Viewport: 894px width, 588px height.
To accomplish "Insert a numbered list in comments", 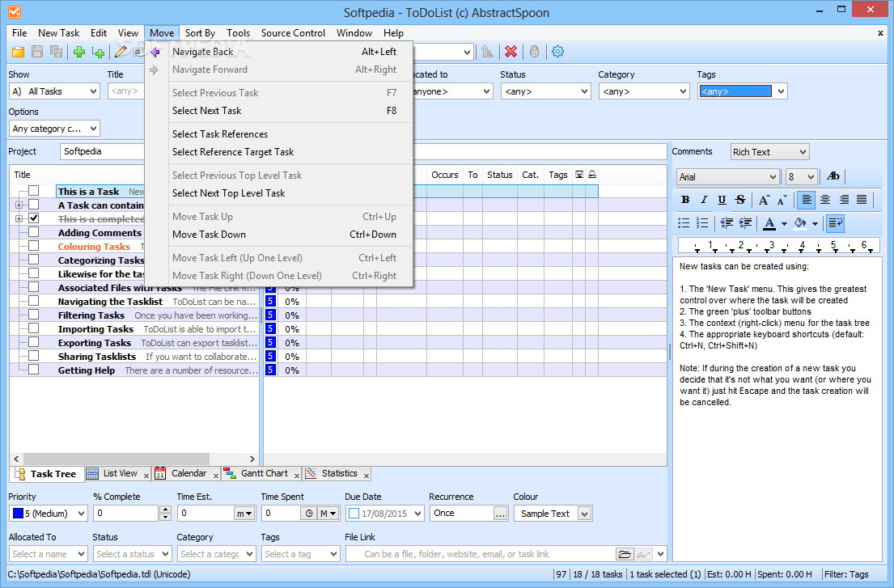I will (x=702, y=222).
